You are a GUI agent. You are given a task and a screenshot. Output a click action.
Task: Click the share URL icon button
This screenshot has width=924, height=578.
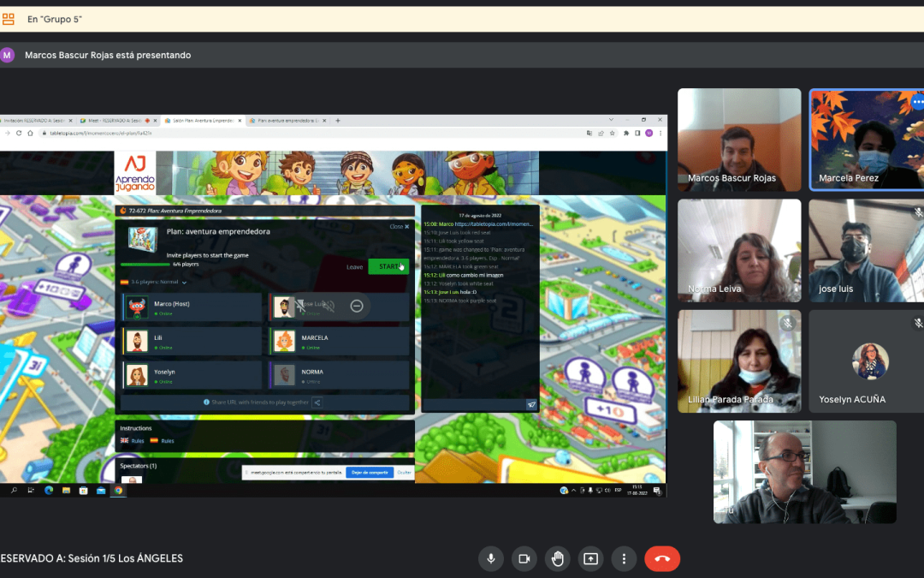tap(317, 402)
